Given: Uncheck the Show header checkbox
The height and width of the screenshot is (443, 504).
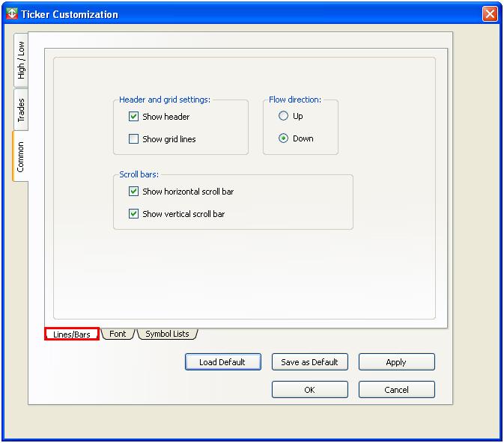Looking at the screenshot, I should [134, 117].
